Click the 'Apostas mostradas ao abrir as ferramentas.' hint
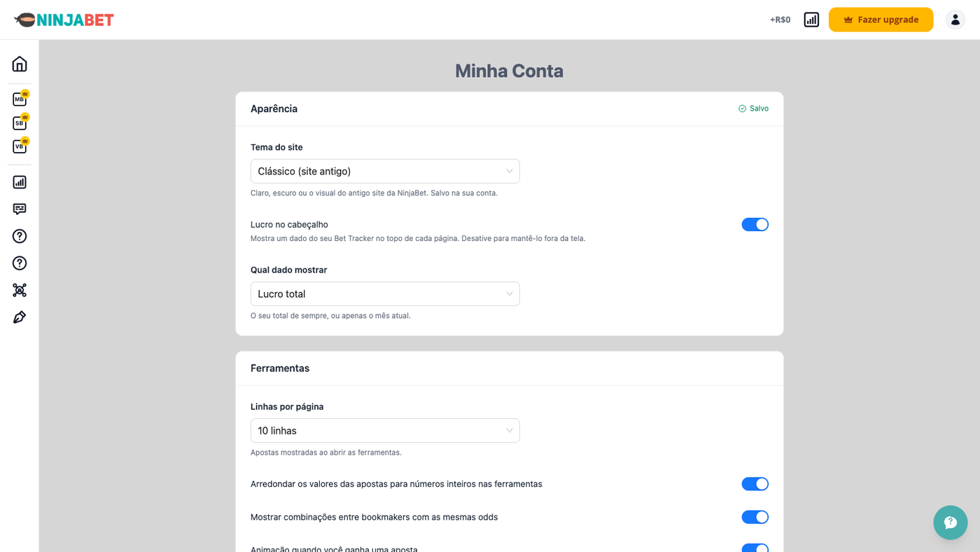Image resolution: width=980 pixels, height=552 pixels. [x=326, y=453]
